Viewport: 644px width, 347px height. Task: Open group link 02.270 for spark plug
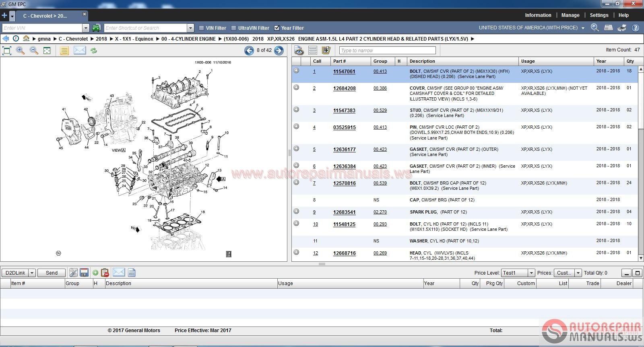click(x=380, y=212)
